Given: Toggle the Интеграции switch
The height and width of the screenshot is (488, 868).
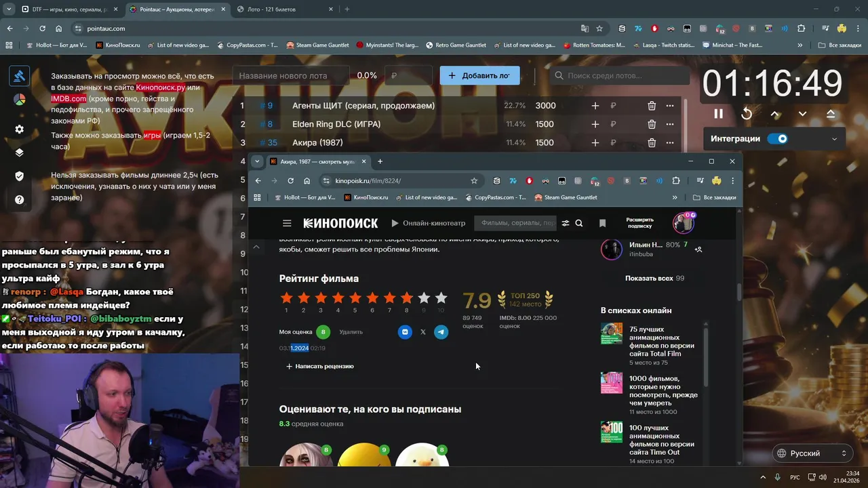Looking at the screenshot, I should tap(778, 139).
